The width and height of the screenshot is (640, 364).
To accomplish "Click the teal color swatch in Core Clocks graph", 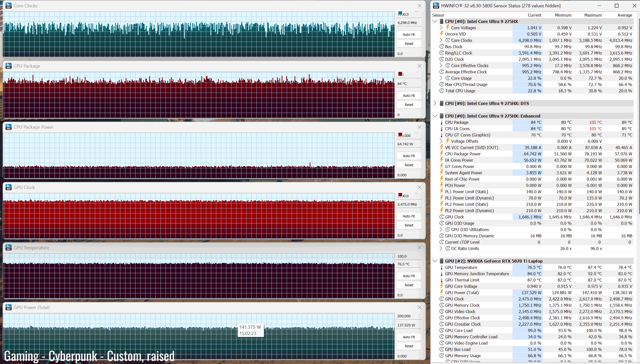I will click(x=400, y=13).
